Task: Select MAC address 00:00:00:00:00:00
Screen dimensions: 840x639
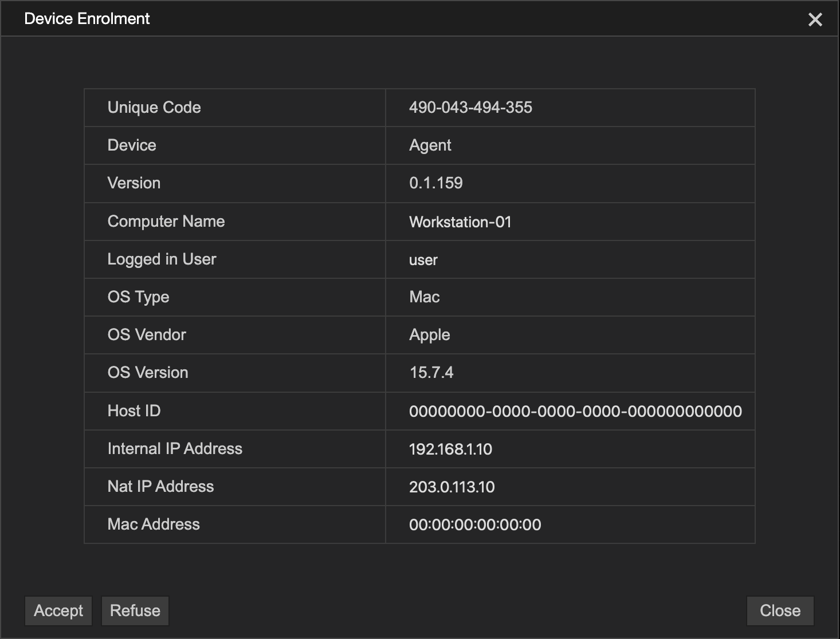Action: pyautogui.click(x=475, y=525)
